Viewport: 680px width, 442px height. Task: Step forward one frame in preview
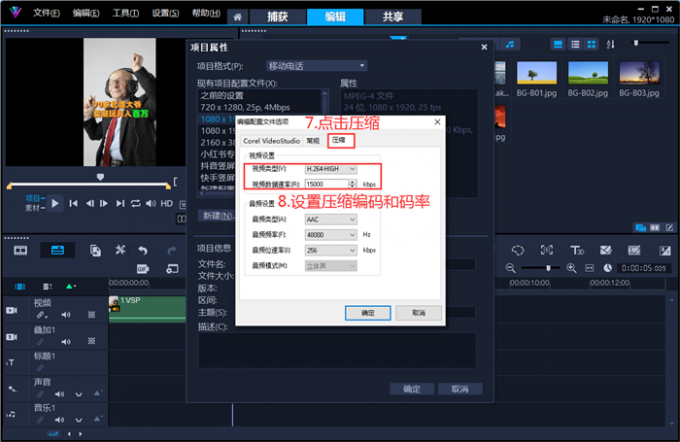click(104, 203)
